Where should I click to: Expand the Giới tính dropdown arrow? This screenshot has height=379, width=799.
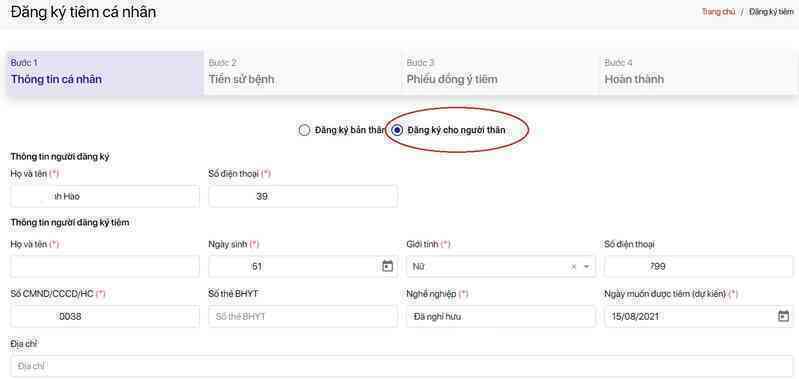[586, 266]
